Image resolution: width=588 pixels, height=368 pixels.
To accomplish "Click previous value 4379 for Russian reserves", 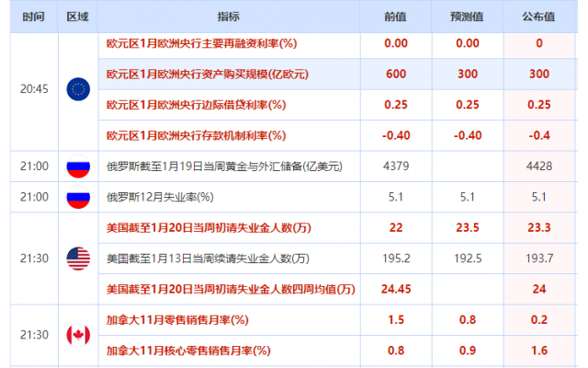I will pos(396,167).
